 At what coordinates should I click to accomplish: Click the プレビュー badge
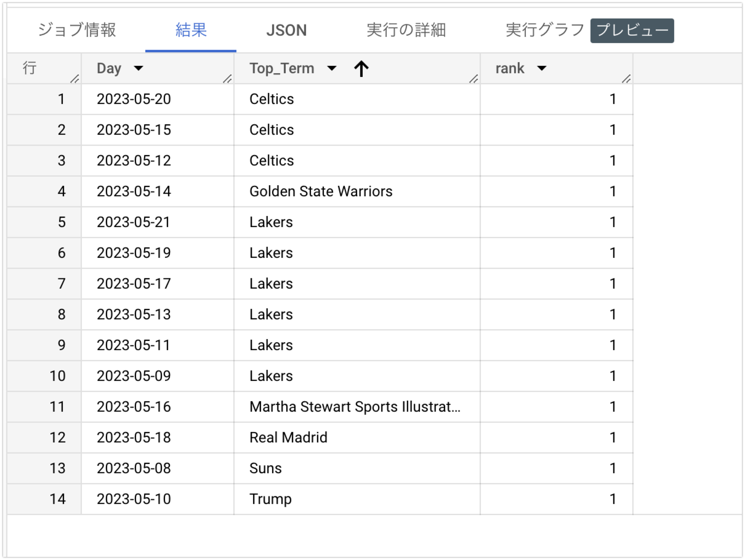click(x=632, y=31)
